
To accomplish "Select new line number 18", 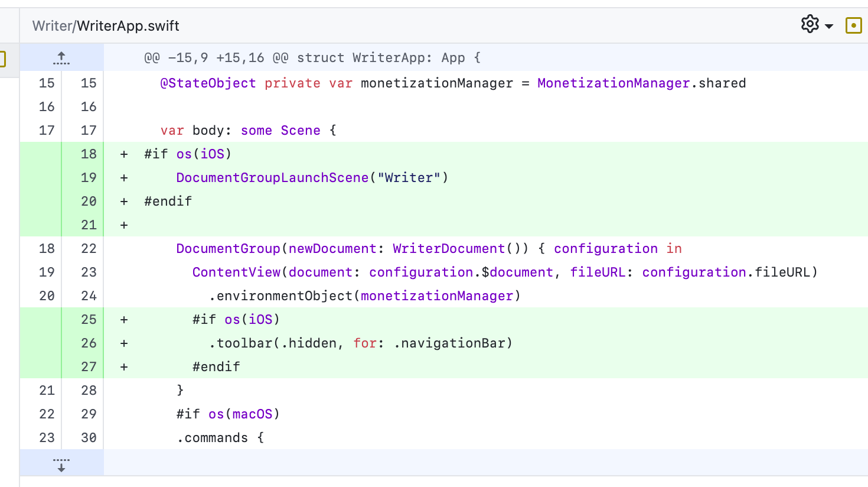I will click(x=89, y=154).
